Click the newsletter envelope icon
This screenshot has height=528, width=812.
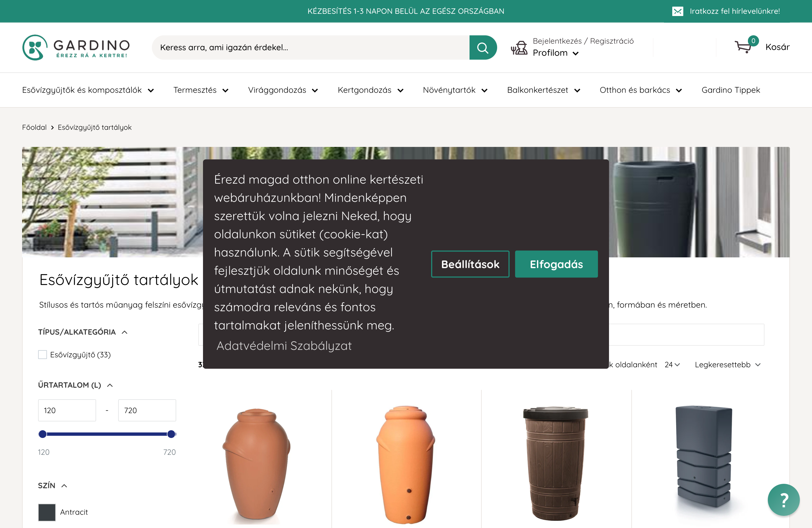coord(678,11)
